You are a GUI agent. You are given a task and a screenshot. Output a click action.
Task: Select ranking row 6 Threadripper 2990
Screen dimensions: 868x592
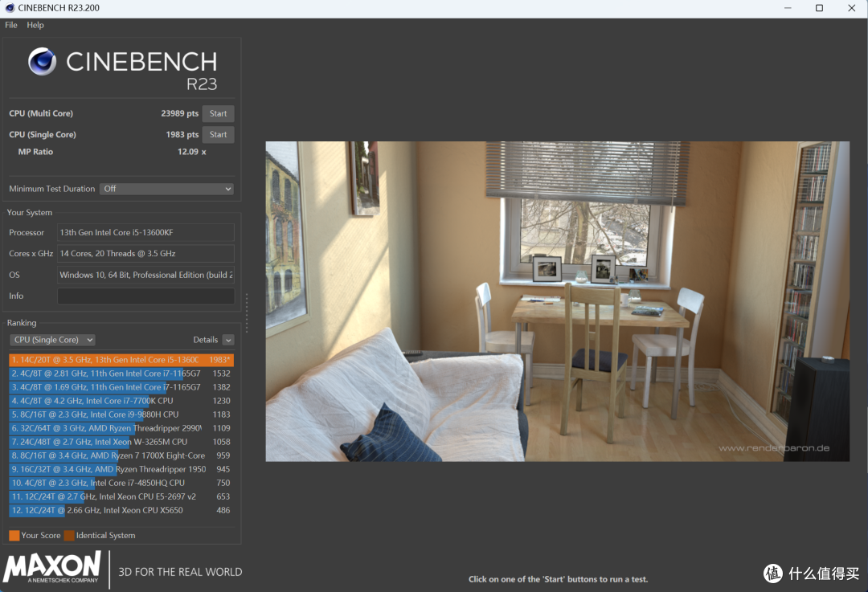(x=121, y=428)
